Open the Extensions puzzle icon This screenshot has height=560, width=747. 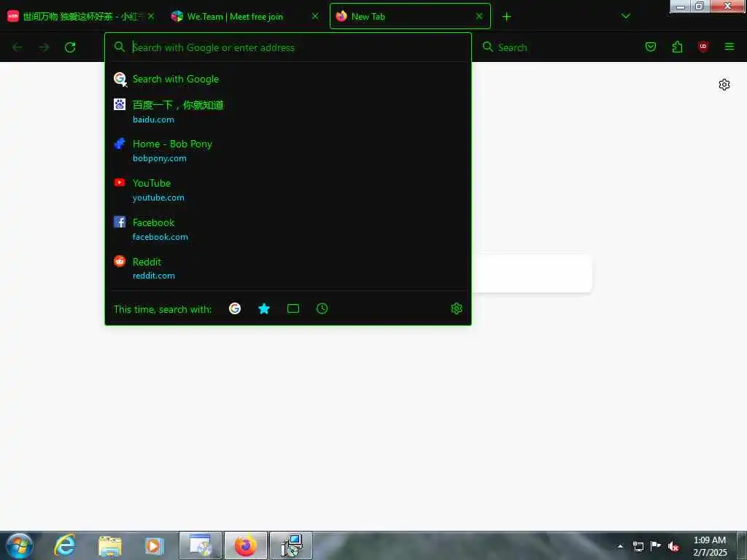pos(677,47)
